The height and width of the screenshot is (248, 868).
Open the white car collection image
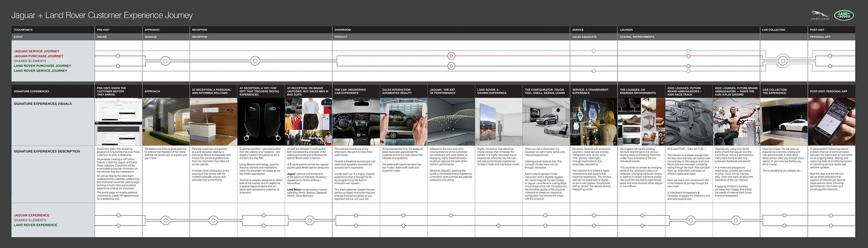[x=784, y=122]
